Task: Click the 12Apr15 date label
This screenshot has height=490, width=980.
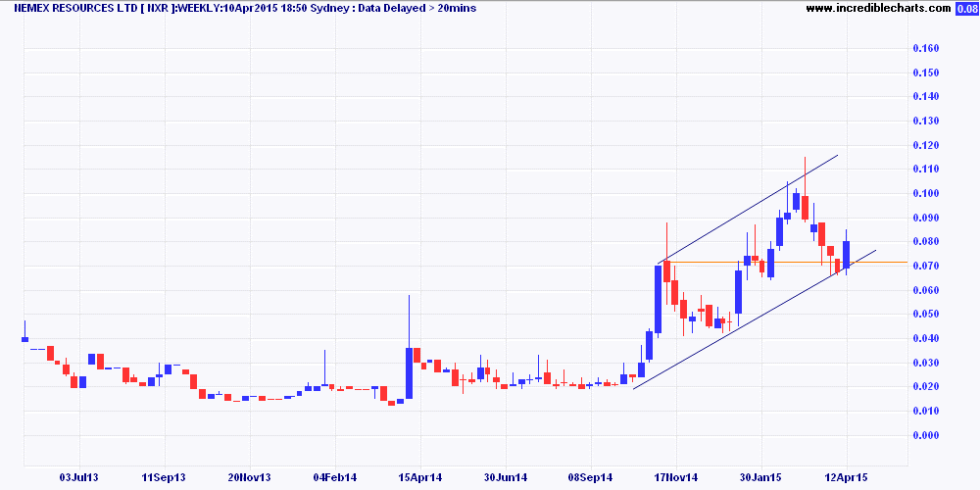Action: point(847,478)
